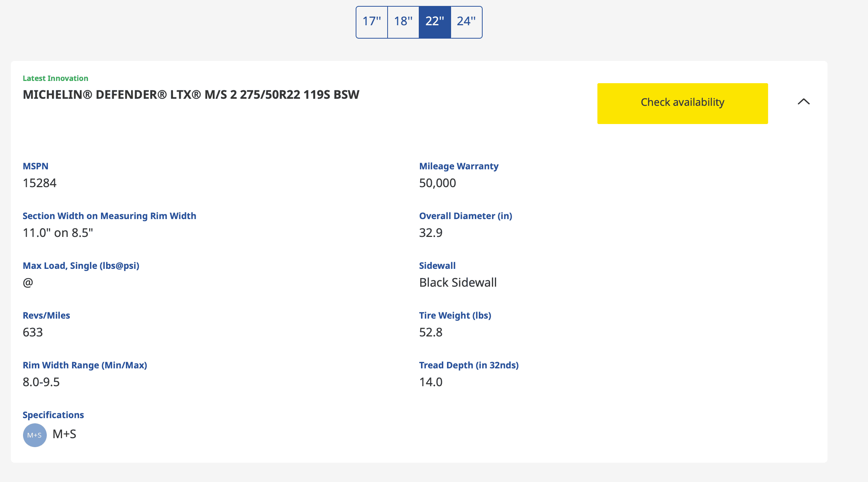Click the Tread Depth (in 32nds) label
Screen dimensions: 868x482
(469, 365)
